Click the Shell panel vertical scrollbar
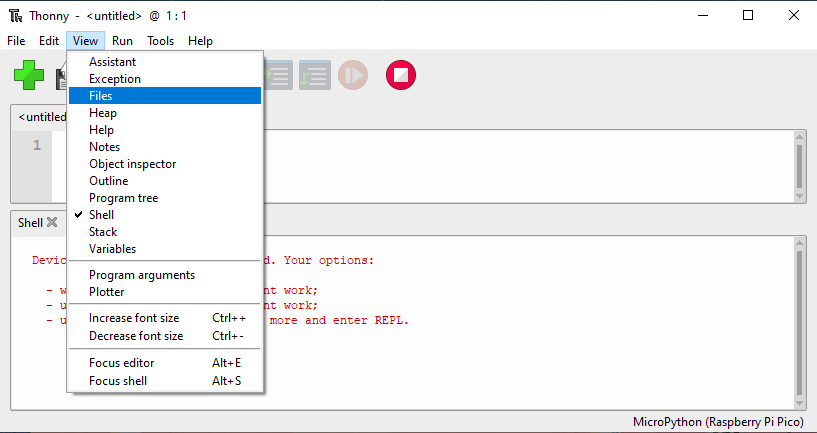 click(x=799, y=322)
